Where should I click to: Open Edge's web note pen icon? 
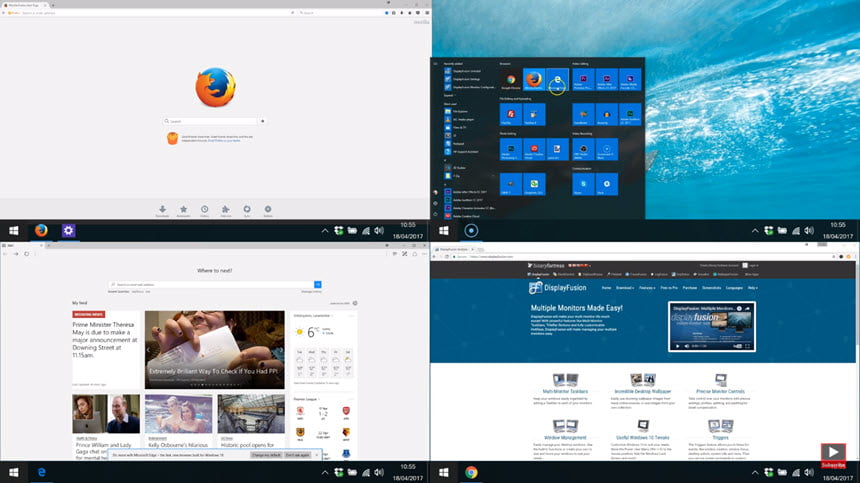click(405, 254)
